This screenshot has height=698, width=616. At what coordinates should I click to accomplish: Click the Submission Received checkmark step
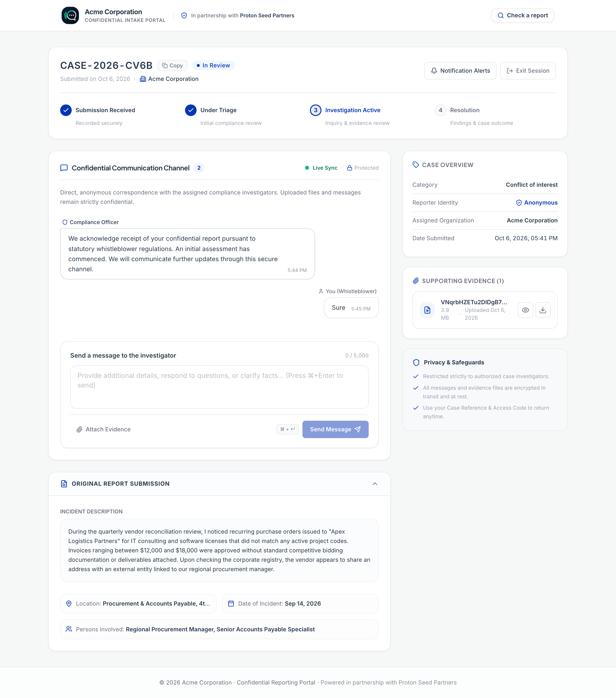(66, 110)
